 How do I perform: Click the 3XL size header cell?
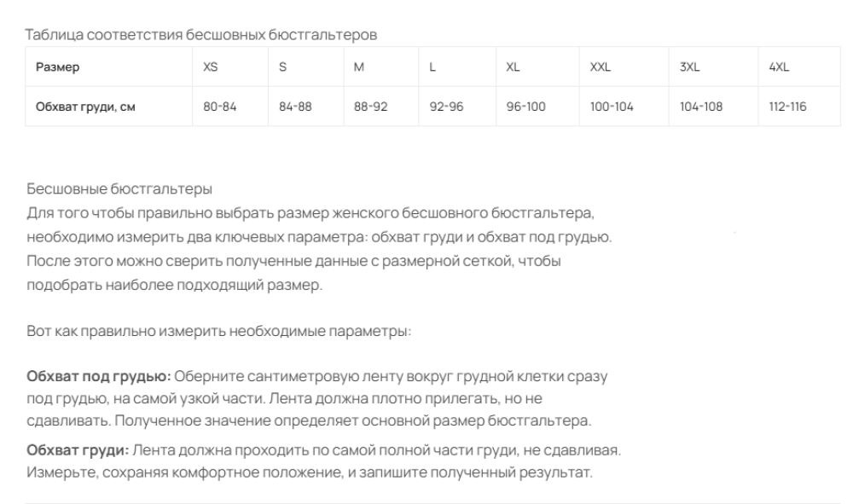click(x=713, y=67)
